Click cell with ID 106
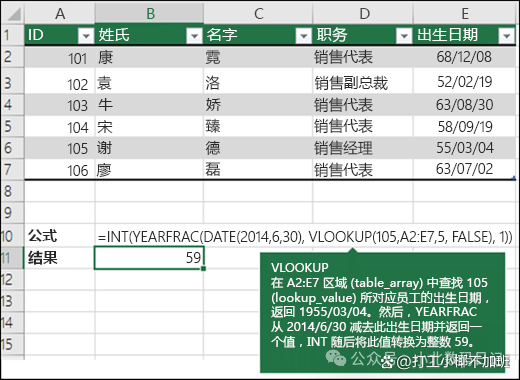The width and height of the screenshot is (520, 380). coord(60,169)
